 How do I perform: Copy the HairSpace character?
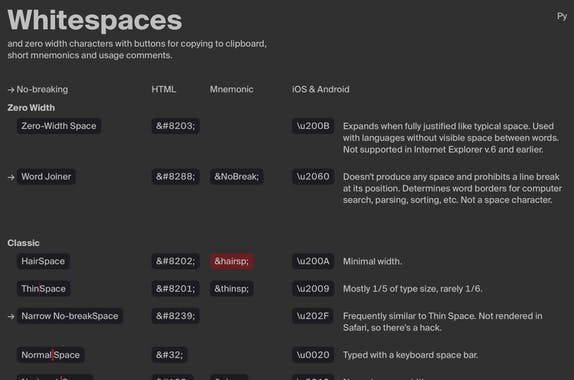43,261
